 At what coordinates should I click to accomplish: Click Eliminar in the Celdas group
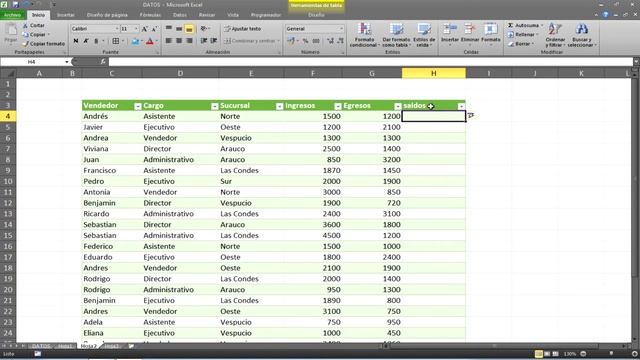click(469, 34)
